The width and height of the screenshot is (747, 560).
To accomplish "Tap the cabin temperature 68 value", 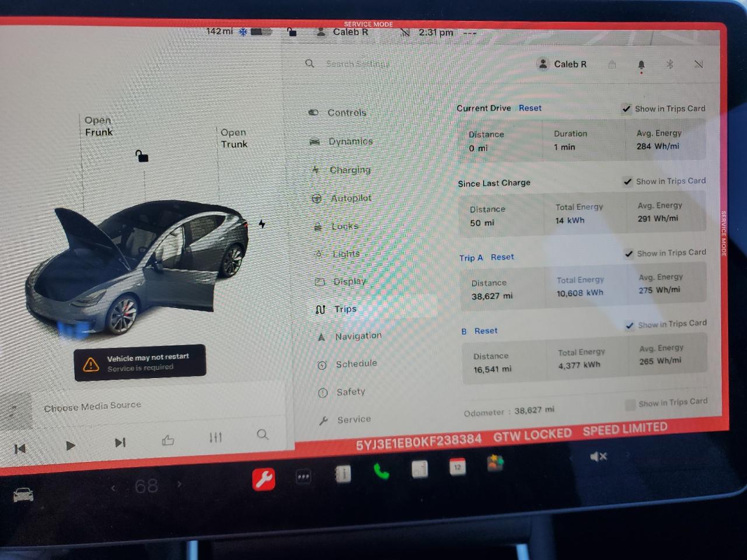I will [x=146, y=485].
